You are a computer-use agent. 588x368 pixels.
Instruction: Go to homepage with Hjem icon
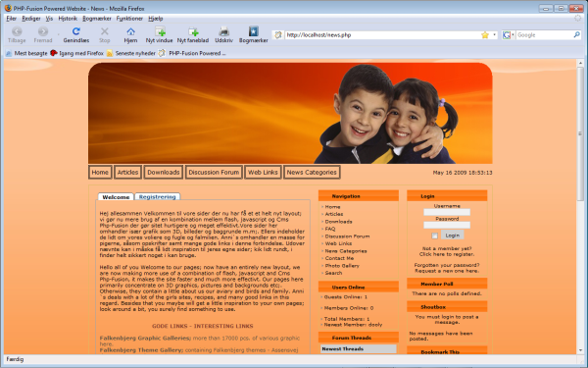click(130, 31)
